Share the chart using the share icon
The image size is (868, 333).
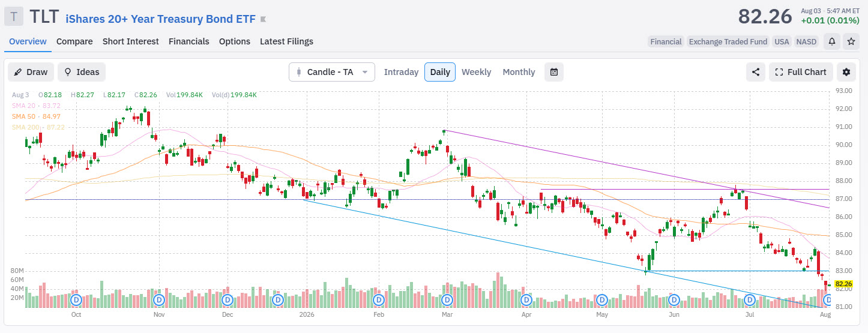755,72
